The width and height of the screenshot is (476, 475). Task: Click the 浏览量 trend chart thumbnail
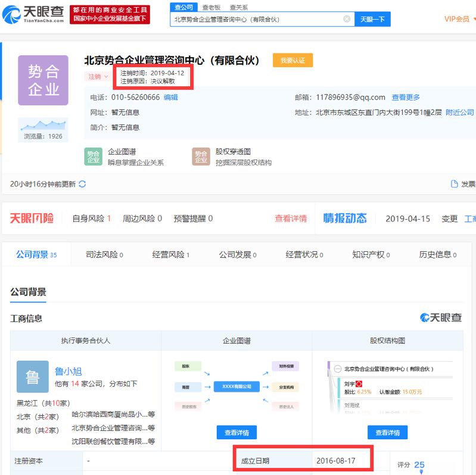(43, 130)
